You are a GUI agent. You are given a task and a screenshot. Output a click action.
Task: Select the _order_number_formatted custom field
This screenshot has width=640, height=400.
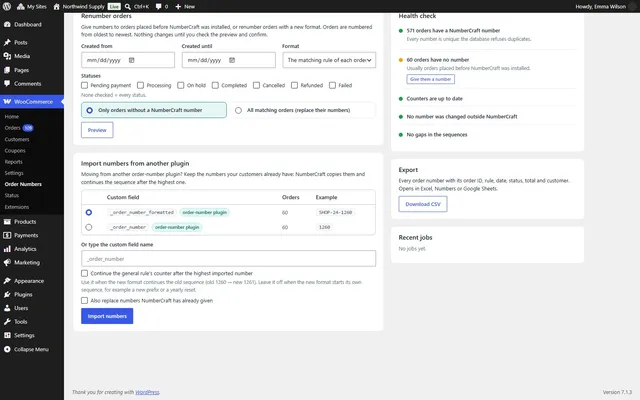pyautogui.click(x=89, y=212)
